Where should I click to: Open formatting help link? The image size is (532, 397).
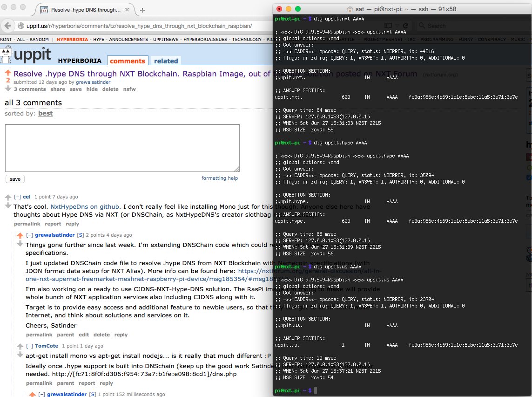click(x=220, y=178)
